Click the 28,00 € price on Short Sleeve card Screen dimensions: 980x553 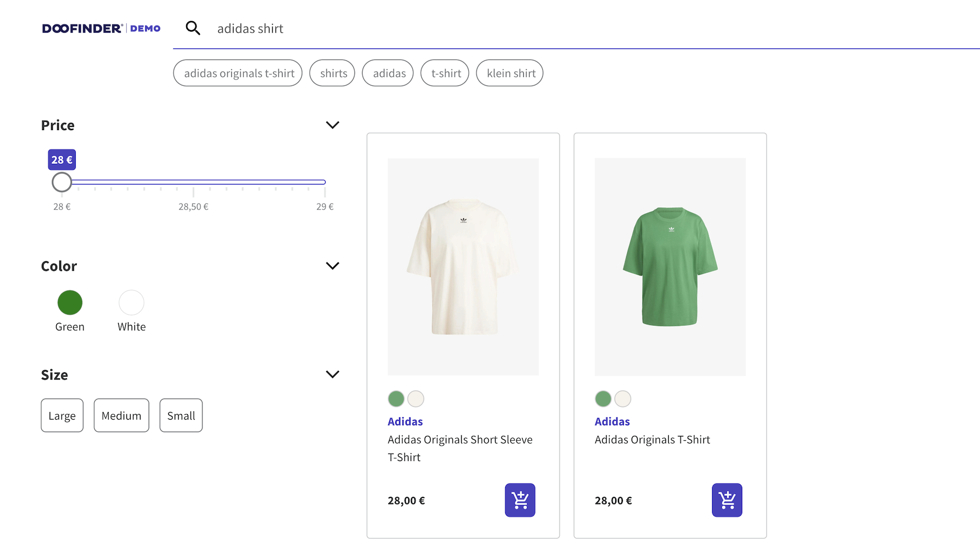406,501
